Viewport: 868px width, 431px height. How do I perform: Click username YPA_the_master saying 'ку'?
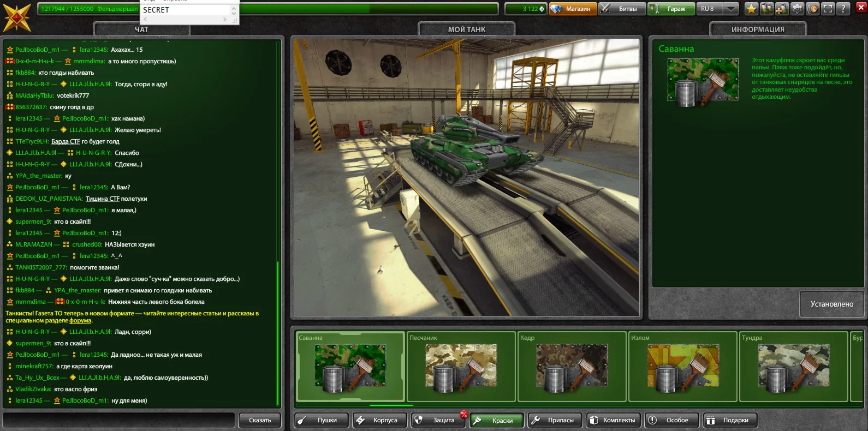tap(38, 176)
